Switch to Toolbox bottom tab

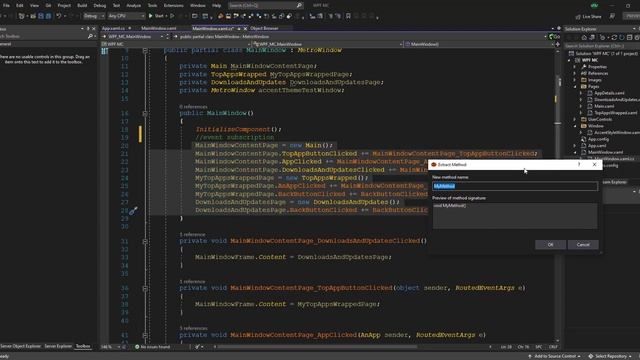83,346
